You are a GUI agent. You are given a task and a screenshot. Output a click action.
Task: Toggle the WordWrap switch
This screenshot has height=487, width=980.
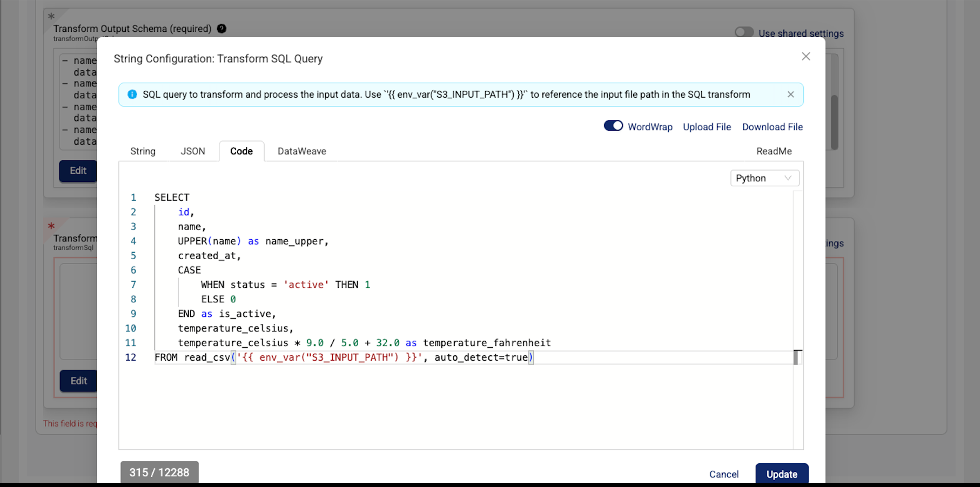point(613,126)
